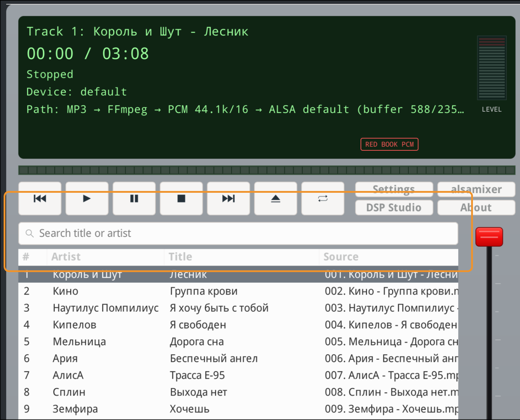
Task: Select the title Группа крови
Action: coord(204,291)
